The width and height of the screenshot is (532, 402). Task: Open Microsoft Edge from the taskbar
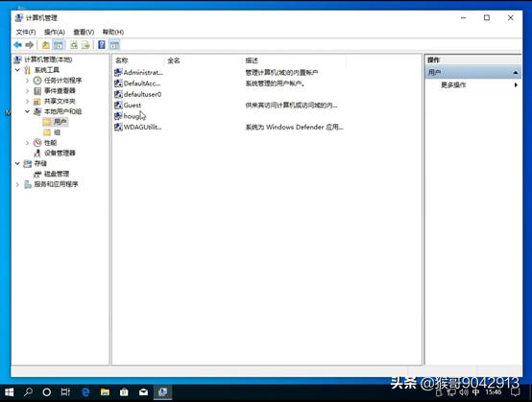pyautogui.click(x=85, y=392)
